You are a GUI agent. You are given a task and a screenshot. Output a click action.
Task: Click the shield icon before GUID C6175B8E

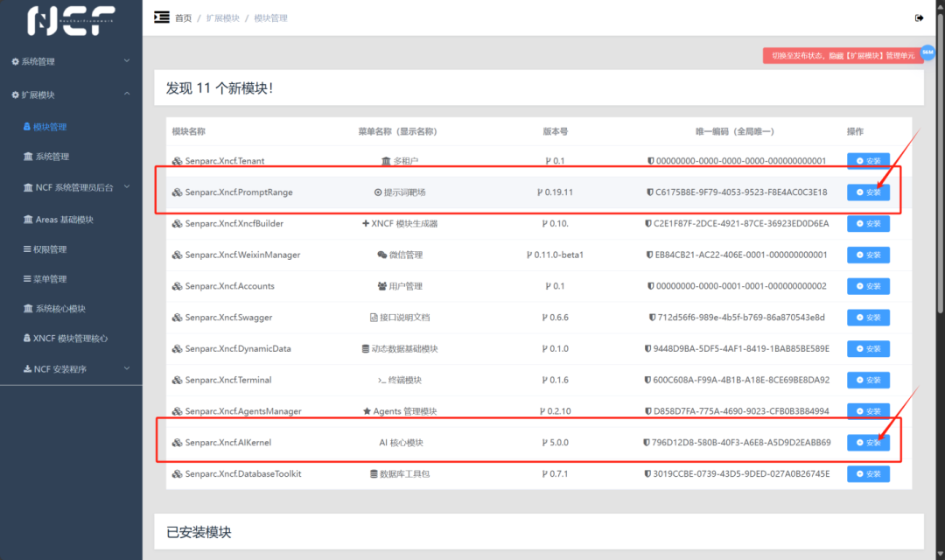649,192
